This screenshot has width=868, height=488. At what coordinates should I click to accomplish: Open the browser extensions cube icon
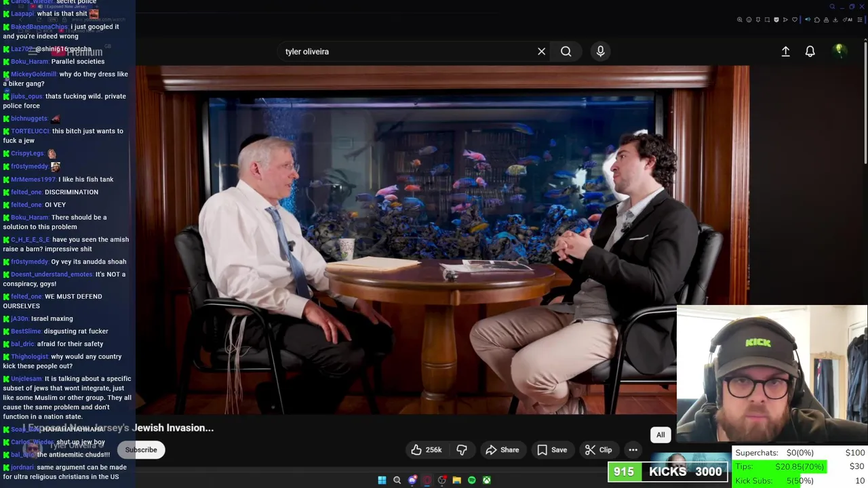tap(817, 20)
